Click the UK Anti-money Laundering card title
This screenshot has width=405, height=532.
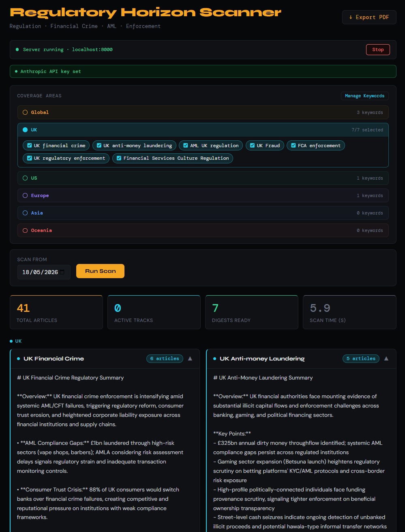[x=262, y=358]
